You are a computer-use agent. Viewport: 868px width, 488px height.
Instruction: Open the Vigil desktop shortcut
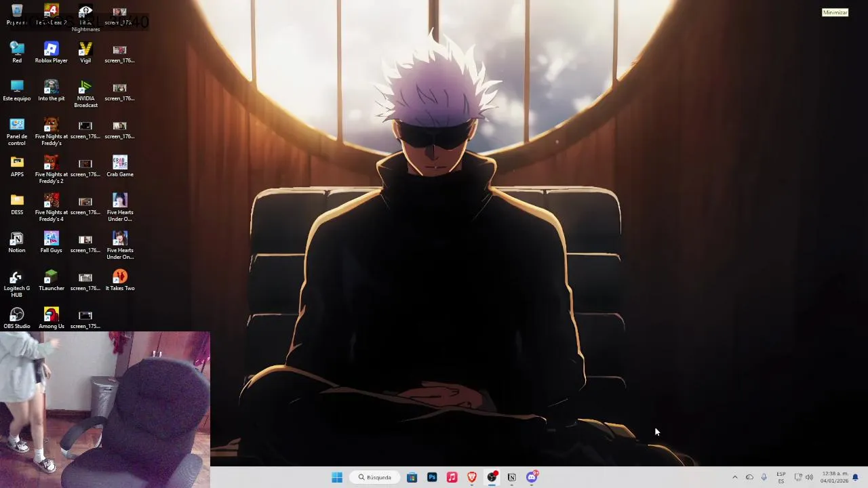pyautogui.click(x=85, y=53)
